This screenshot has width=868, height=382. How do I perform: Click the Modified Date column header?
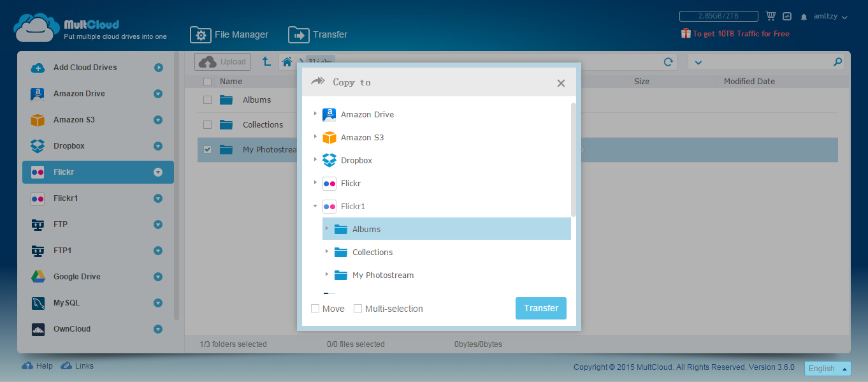[749, 82]
